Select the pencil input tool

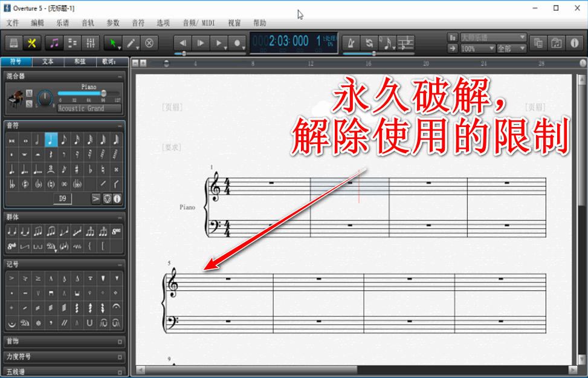coord(131,43)
